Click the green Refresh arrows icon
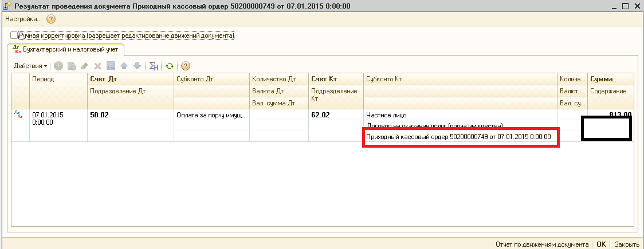 (170, 66)
